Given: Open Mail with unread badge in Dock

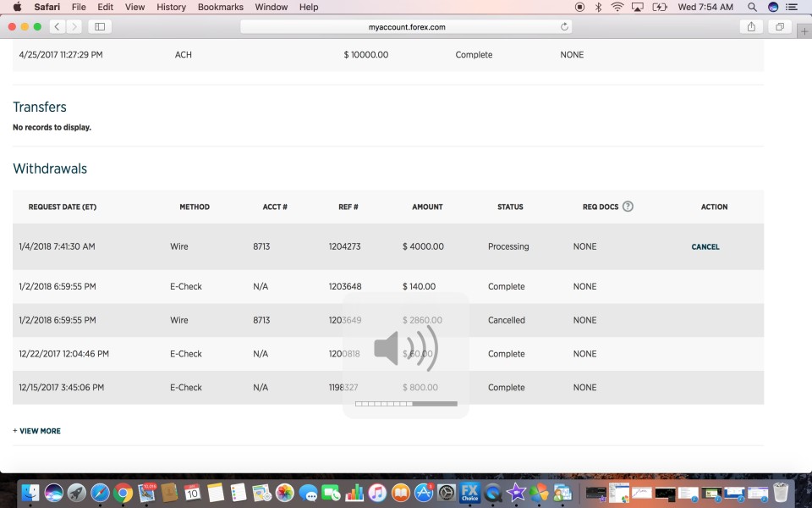Looking at the screenshot, I should tap(147, 493).
